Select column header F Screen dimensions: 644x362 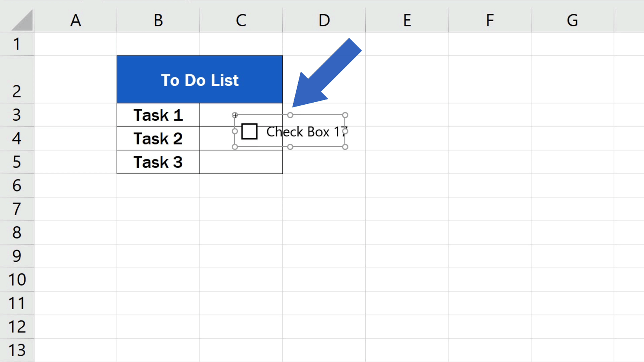coord(490,20)
